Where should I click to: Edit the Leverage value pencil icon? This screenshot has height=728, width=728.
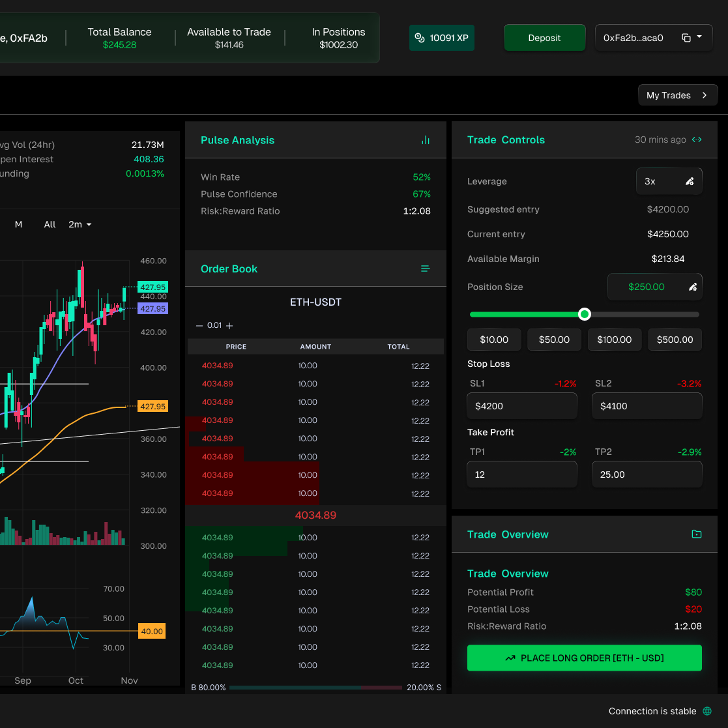(x=690, y=182)
